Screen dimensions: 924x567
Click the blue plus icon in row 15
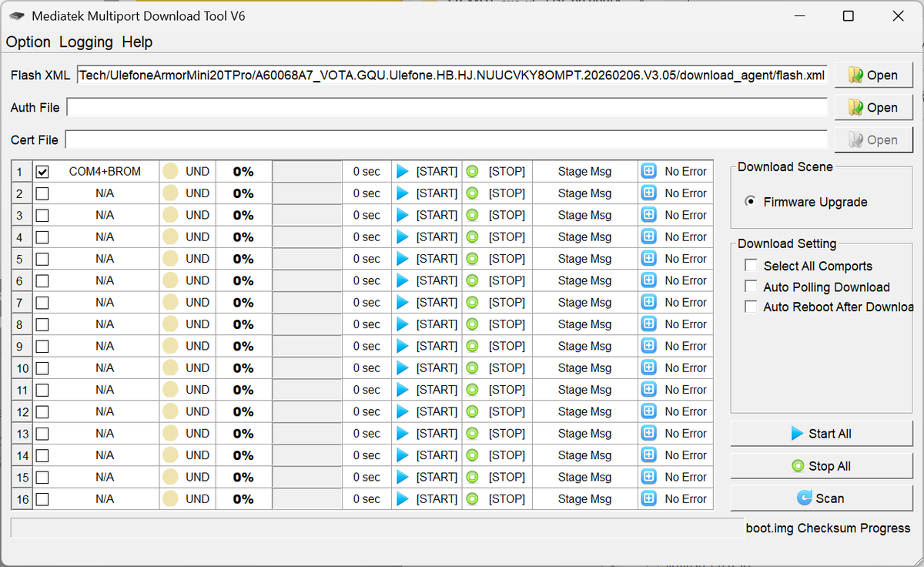click(649, 477)
